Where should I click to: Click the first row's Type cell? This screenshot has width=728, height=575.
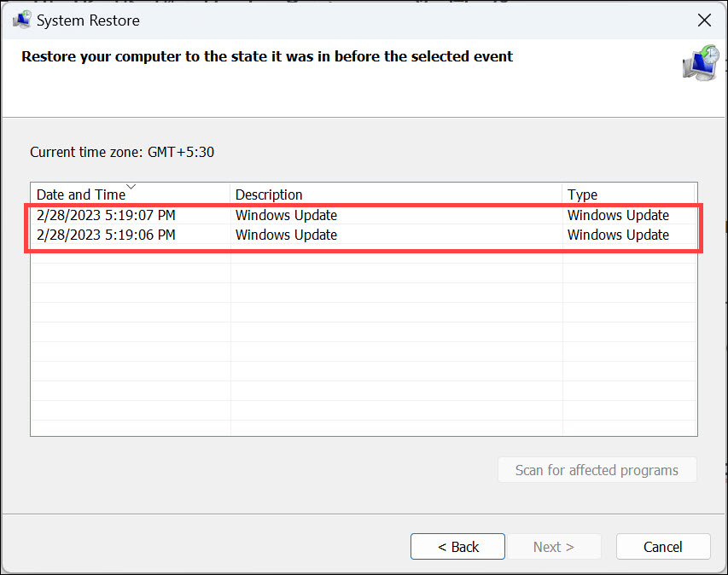(618, 215)
